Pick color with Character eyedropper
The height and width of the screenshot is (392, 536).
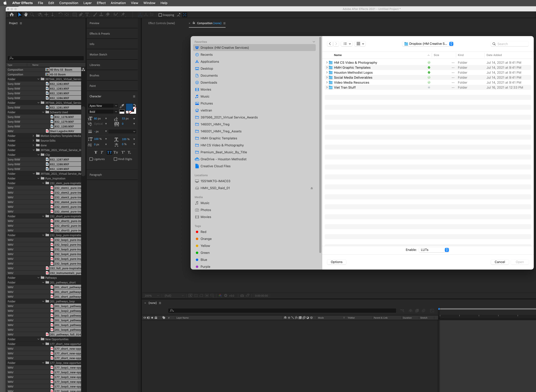pos(122,106)
